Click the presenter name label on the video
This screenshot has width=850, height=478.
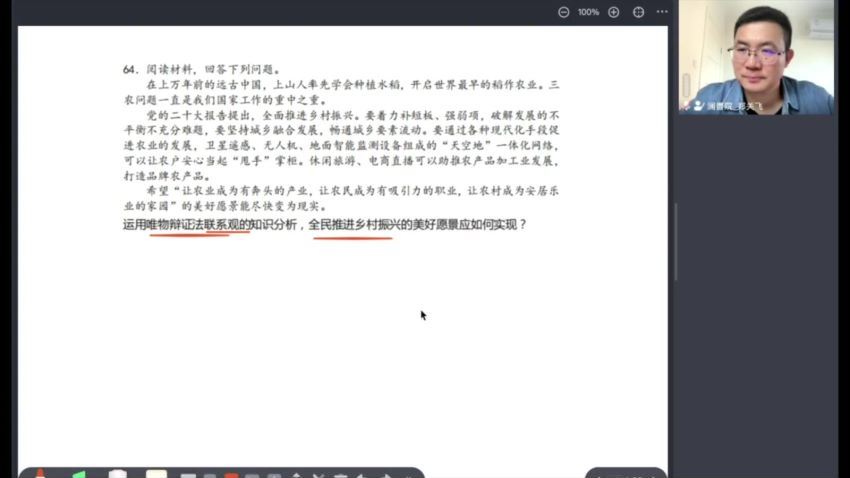coord(735,106)
